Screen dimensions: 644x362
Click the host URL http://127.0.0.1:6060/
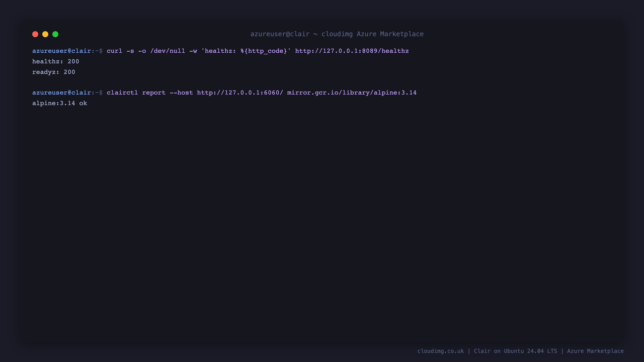(x=240, y=93)
